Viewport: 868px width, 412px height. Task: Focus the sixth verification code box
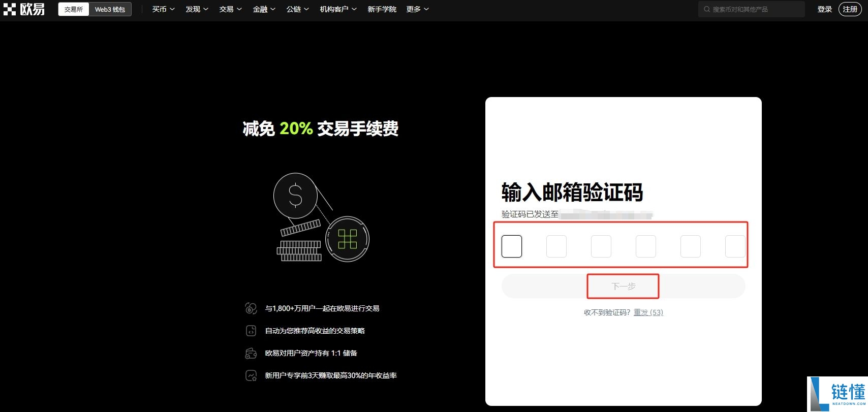[735, 246]
